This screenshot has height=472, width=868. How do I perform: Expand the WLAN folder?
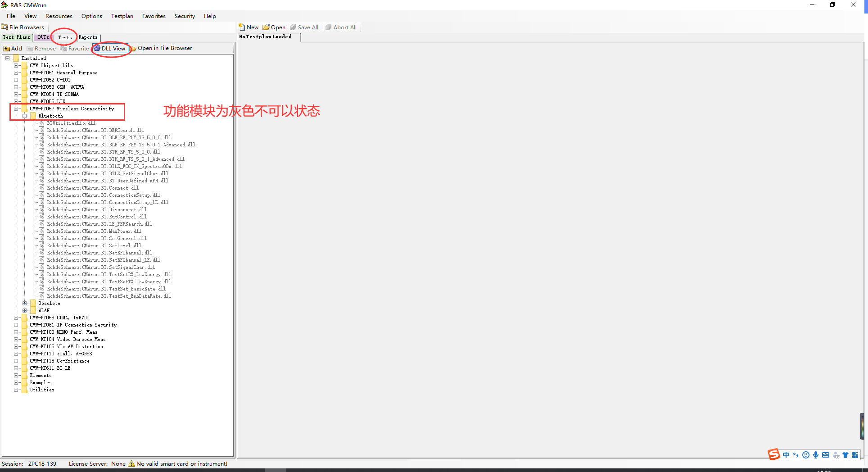25,310
